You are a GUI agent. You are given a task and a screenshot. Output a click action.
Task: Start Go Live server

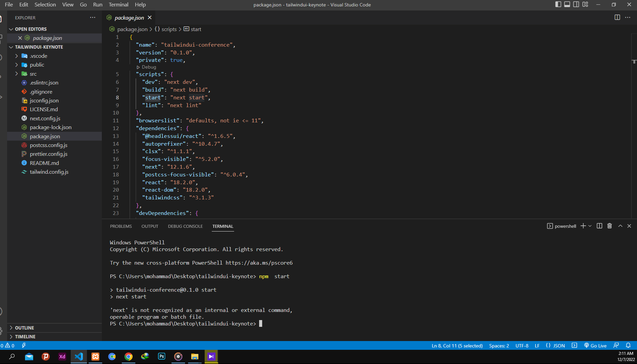[x=595, y=346]
